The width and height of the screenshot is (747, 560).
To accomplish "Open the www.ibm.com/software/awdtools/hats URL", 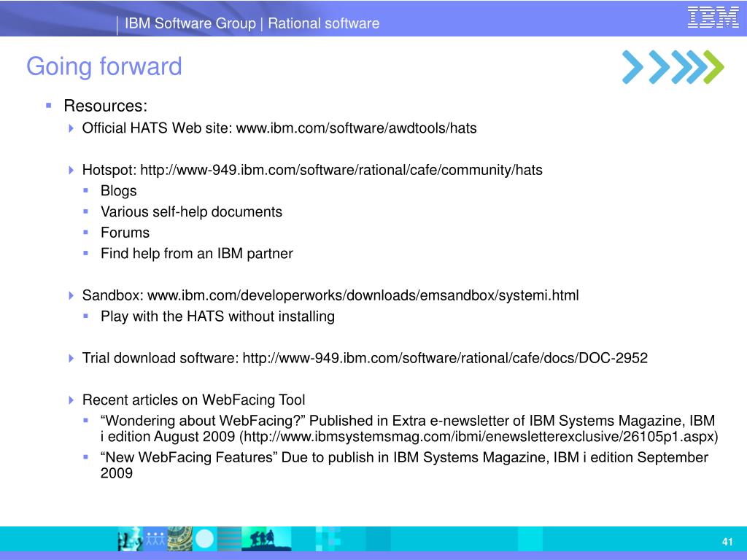I will click(x=356, y=128).
